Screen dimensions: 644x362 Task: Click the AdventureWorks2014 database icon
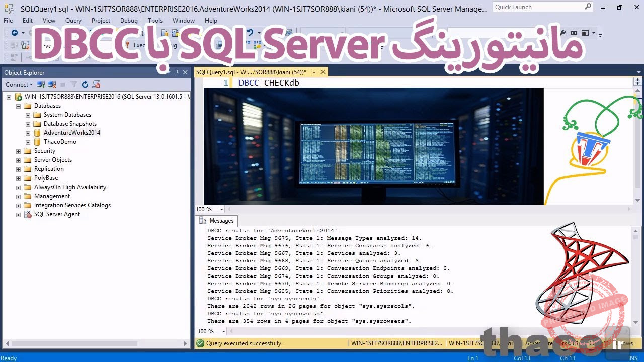(37, 133)
